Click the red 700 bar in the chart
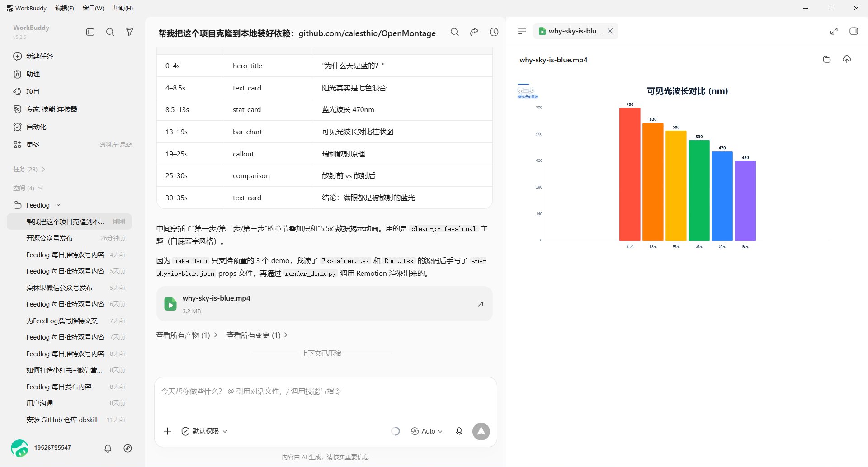The height and width of the screenshot is (467, 868). (630, 174)
